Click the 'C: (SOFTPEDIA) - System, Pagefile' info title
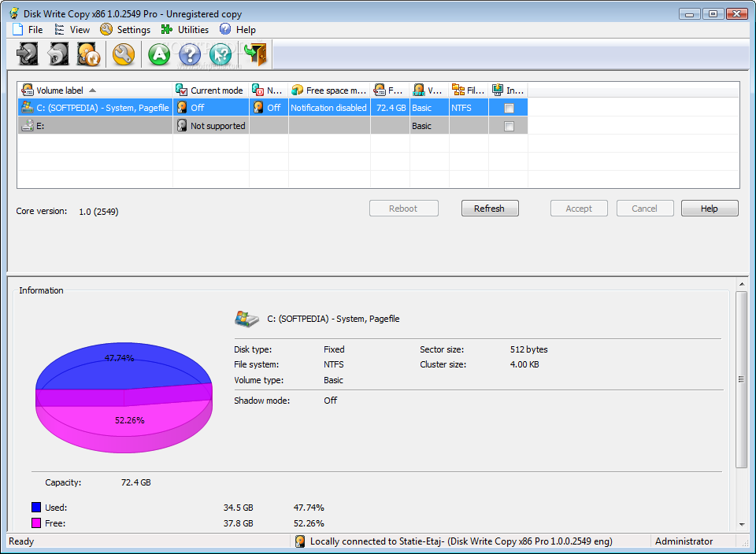This screenshot has height=554, width=756. click(333, 319)
